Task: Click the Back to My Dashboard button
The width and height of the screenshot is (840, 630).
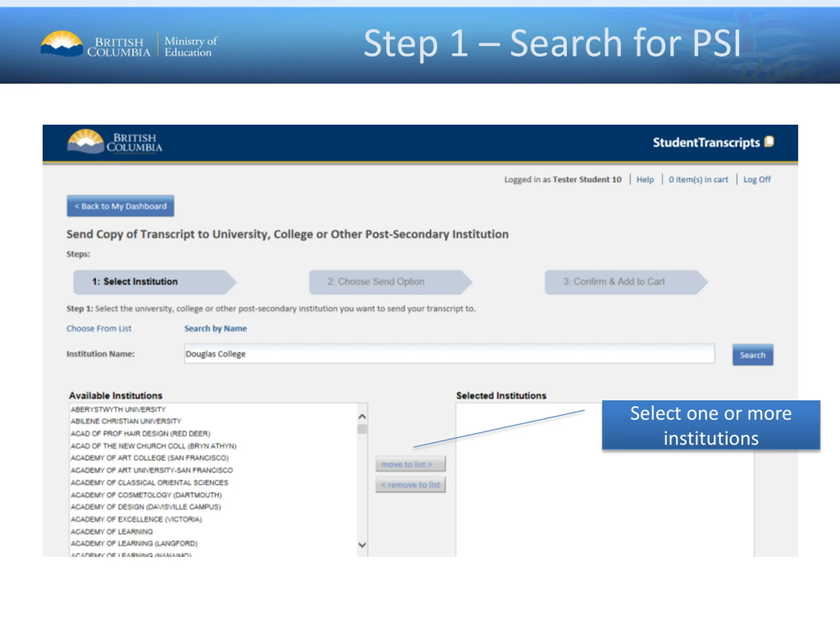Action: (120, 206)
